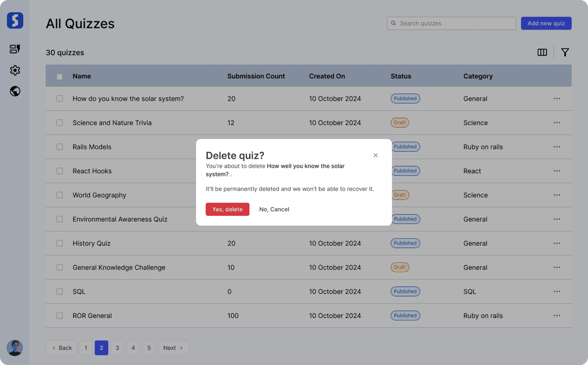Go to page 3 in pagination
588x365 pixels.
tap(117, 348)
